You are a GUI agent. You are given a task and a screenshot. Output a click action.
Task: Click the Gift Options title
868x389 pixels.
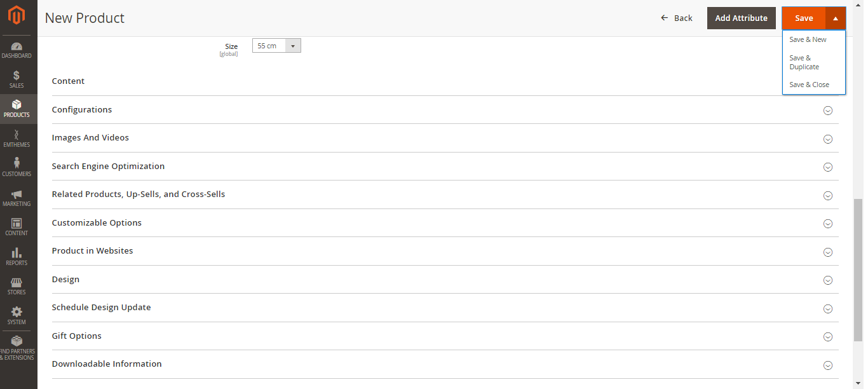[76, 336]
